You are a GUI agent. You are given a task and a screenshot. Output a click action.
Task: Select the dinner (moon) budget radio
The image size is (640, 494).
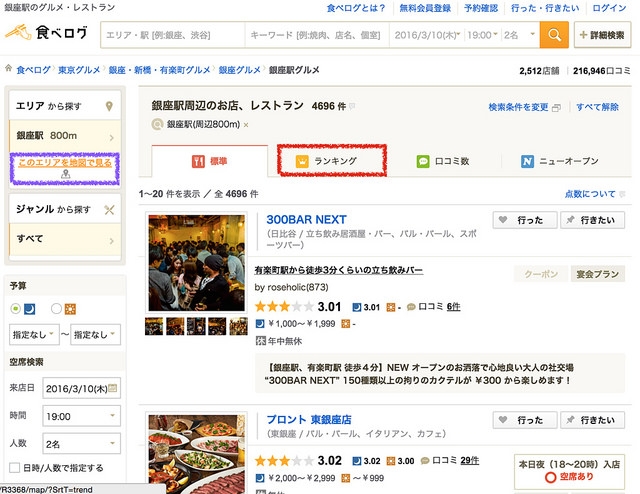point(16,309)
